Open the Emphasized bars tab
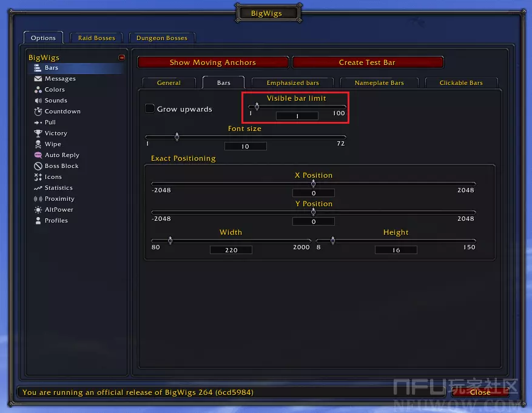 (292, 83)
